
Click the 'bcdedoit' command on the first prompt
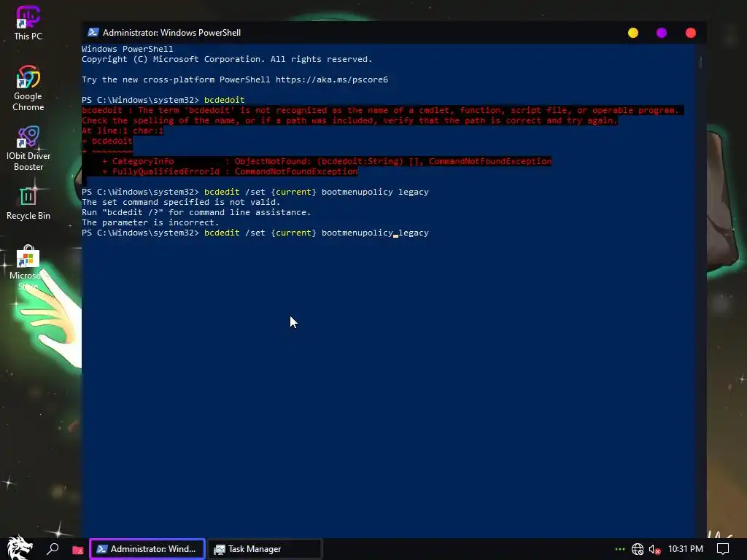click(225, 100)
